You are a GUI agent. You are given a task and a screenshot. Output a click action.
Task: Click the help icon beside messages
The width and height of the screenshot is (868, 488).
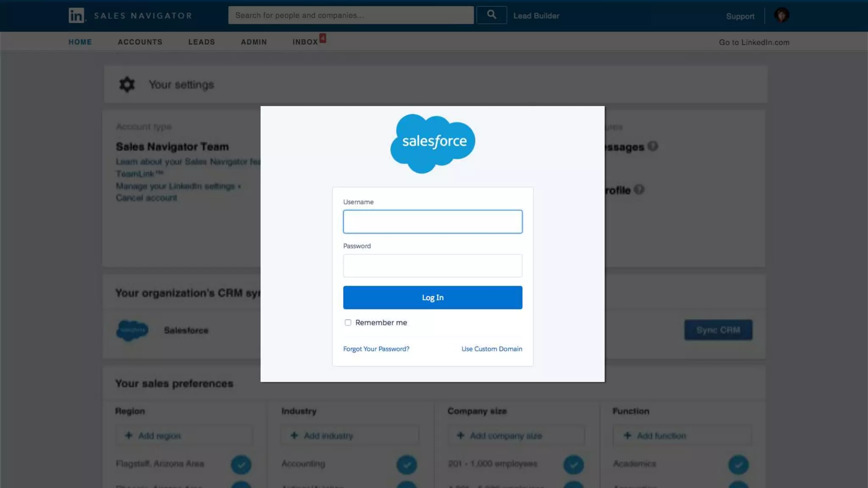point(653,146)
